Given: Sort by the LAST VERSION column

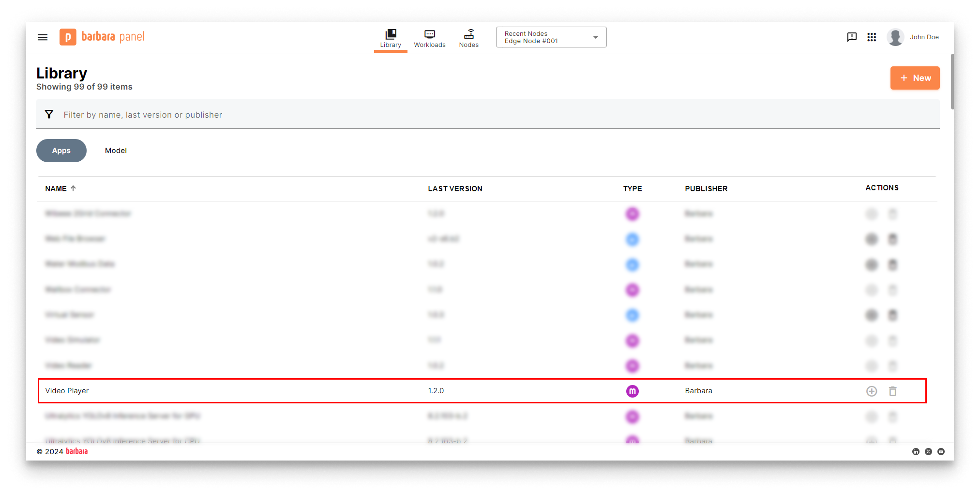Looking at the screenshot, I should (x=455, y=189).
